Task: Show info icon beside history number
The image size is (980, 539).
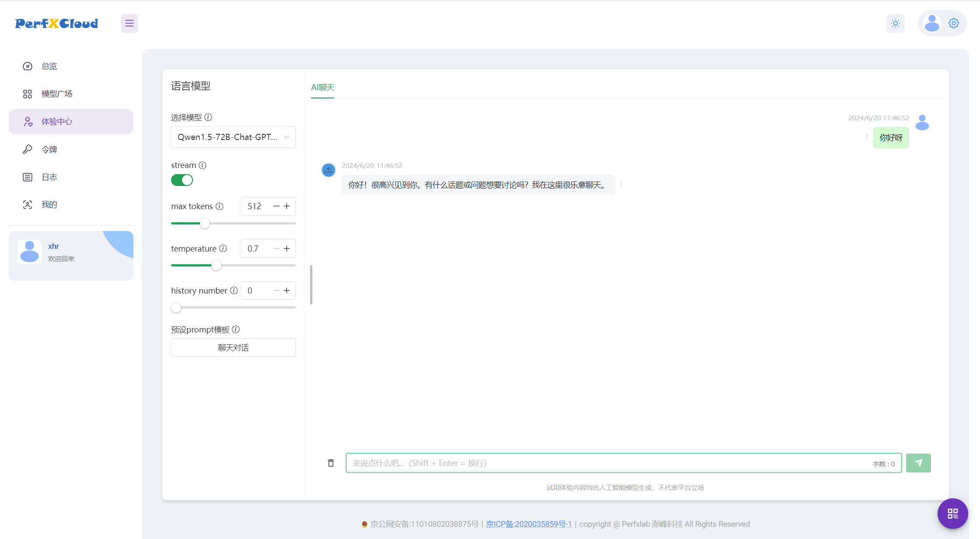Action: [x=234, y=290]
